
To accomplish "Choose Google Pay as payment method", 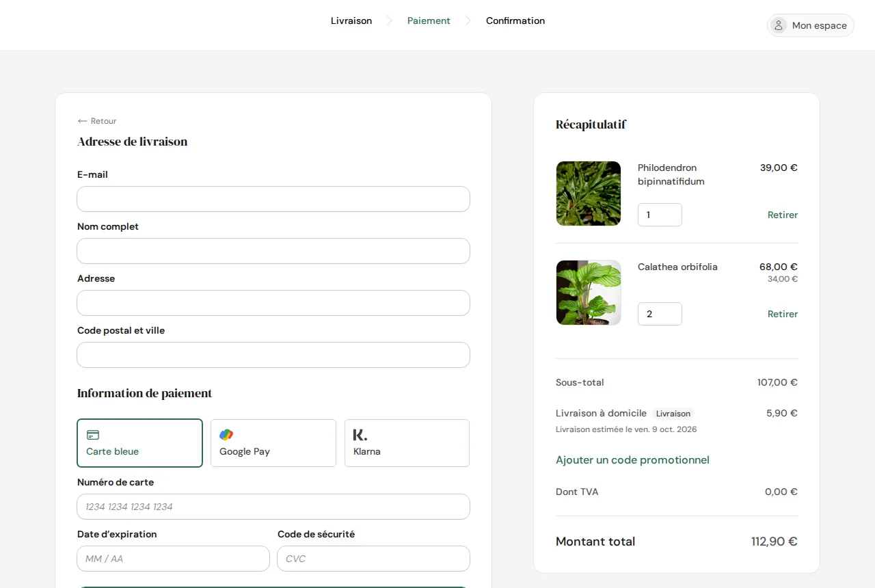I will [273, 443].
